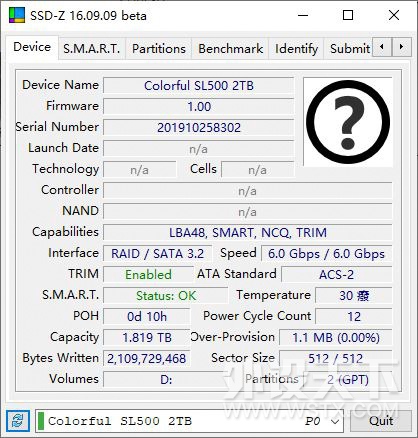
Task: Click the question mark drive image
Action: 348,122
